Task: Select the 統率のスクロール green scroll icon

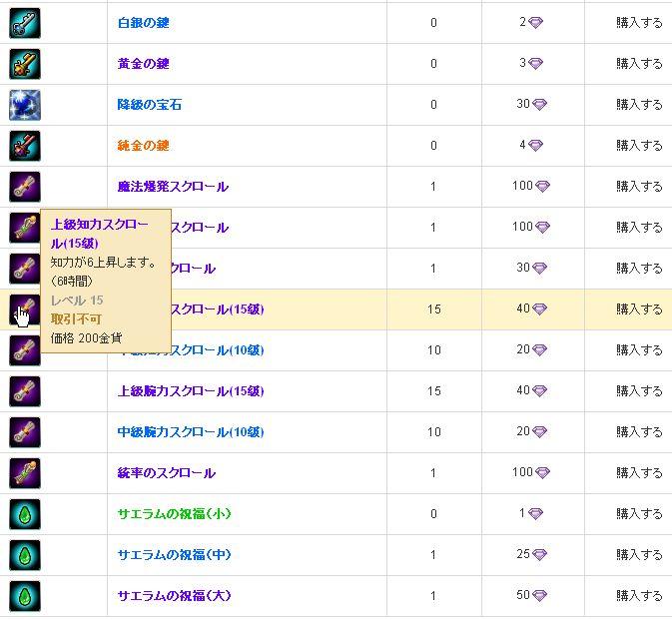Action: click(25, 473)
